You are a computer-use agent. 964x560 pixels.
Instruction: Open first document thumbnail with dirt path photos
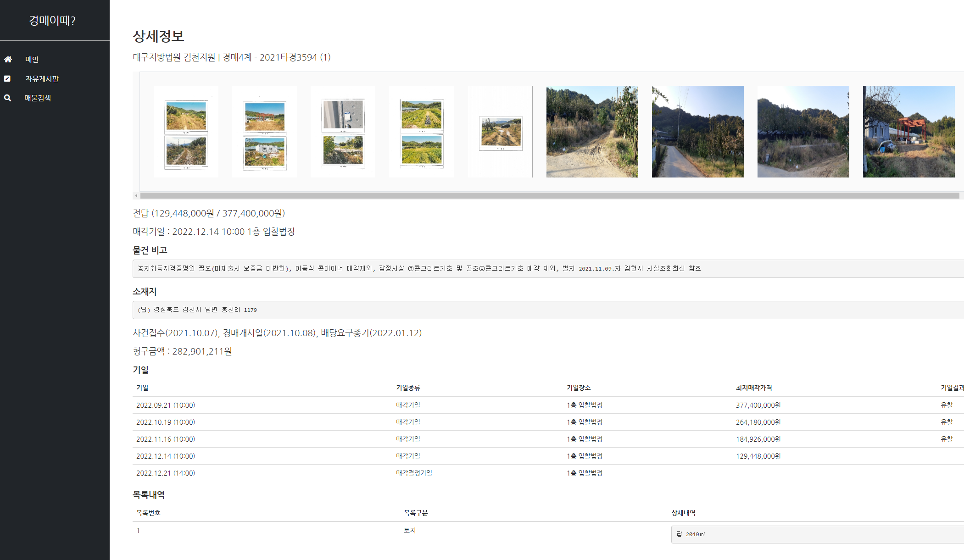[186, 132]
